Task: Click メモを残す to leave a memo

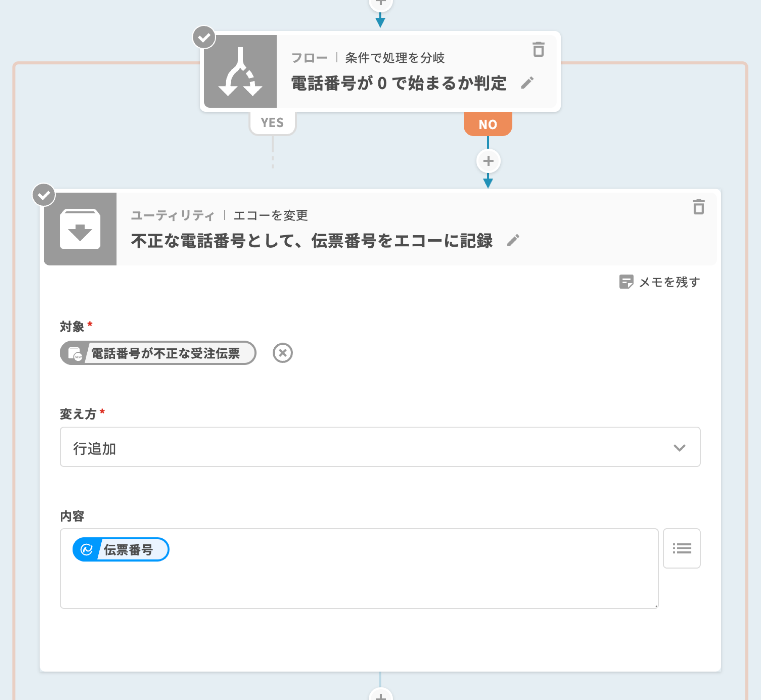Action: pos(659,282)
